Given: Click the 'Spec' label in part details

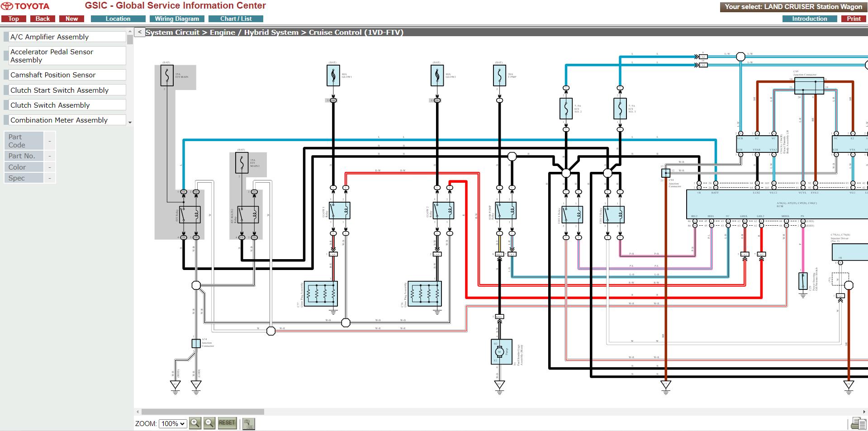Looking at the screenshot, I should [24, 178].
